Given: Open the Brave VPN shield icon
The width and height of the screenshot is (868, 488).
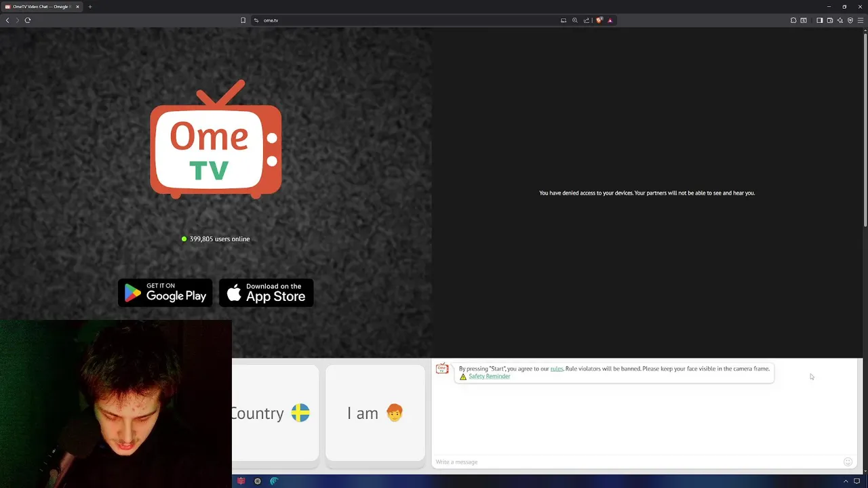Looking at the screenshot, I should coord(850,20).
